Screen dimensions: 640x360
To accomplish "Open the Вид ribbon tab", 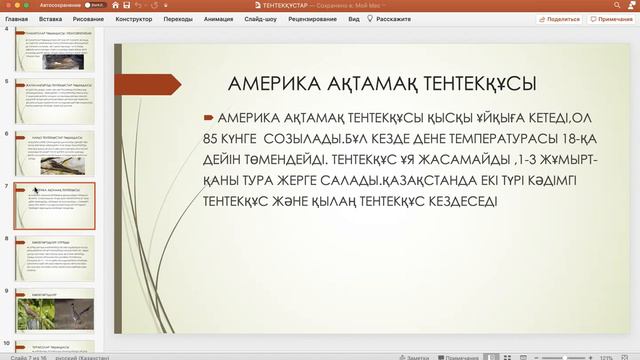I will 354,19.
